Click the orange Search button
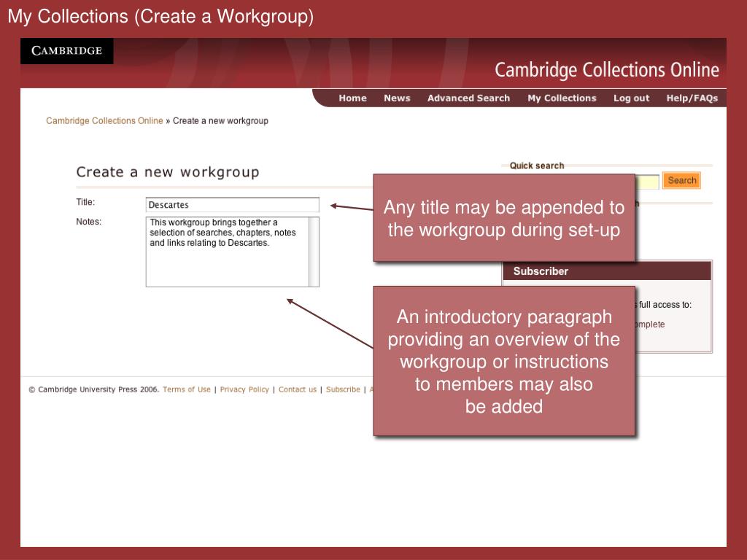Viewport: 747px width, 560px height. 682,181
